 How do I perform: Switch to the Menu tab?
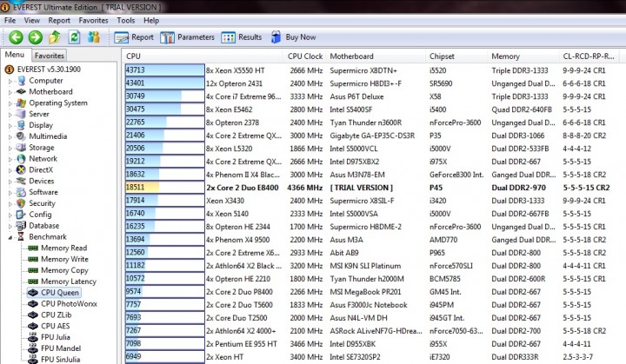15,55
